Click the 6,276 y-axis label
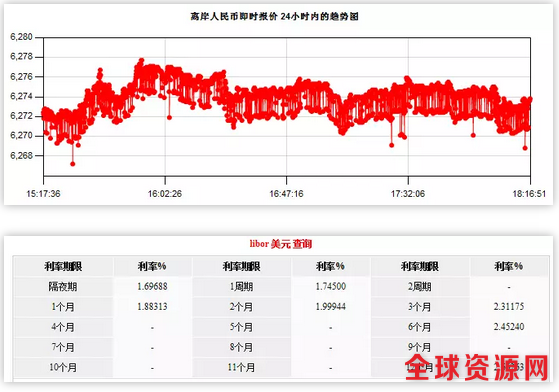This screenshot has width=559, height=392. pyautogui.click(x=21, y=76)
